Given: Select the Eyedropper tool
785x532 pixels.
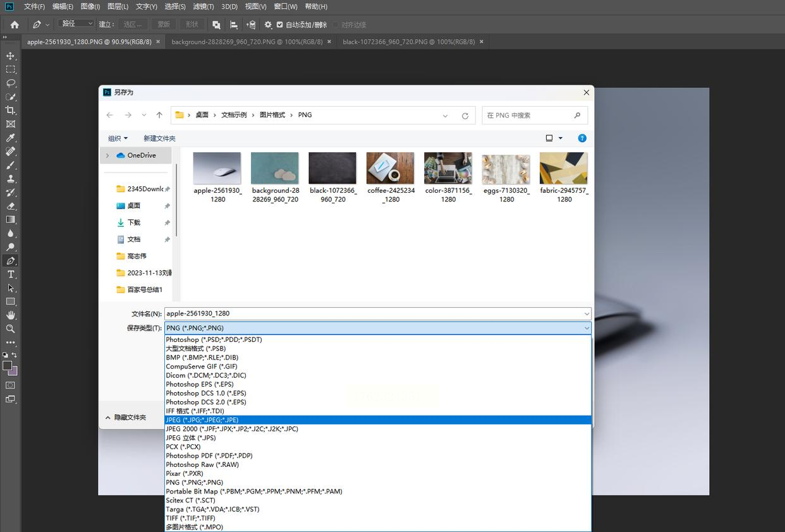Looking at the screenshot, I should click(x=10, y=138).
